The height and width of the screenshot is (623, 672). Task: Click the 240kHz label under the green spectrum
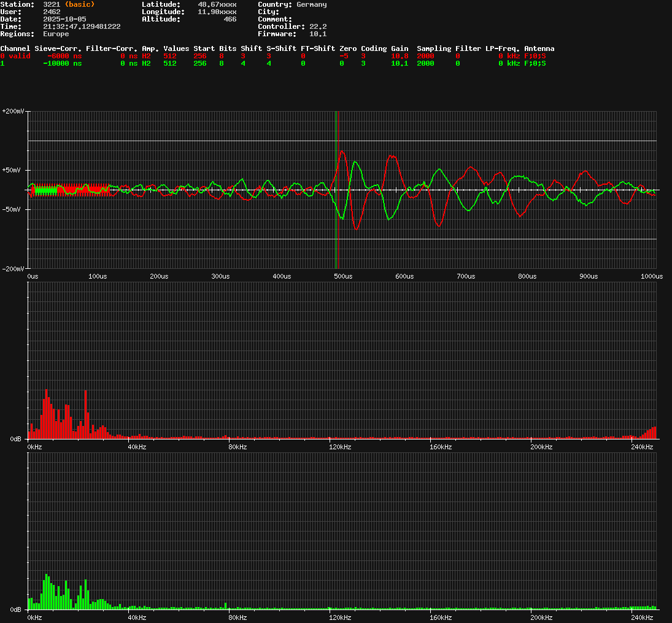pyautogui.click(x=642, y=617)
